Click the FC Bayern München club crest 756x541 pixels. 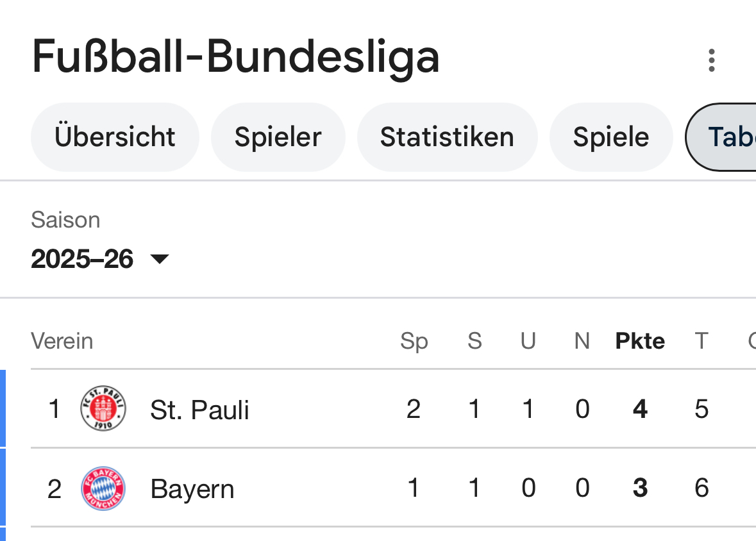(x=103, y=488)
